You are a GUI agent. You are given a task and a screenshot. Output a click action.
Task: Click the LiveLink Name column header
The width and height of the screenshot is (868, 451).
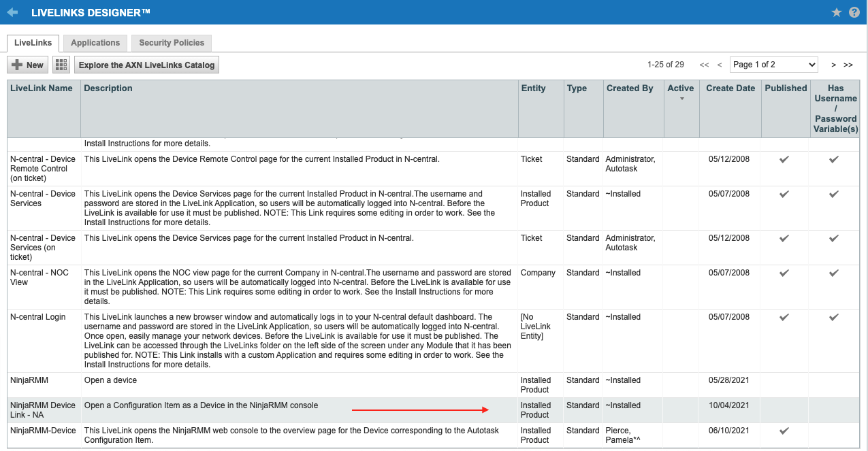(x=42, y=88)
